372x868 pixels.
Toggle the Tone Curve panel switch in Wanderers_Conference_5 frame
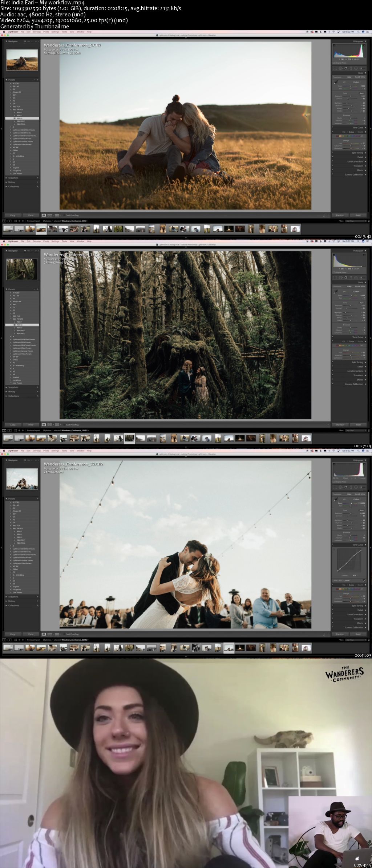pos(332,127)
